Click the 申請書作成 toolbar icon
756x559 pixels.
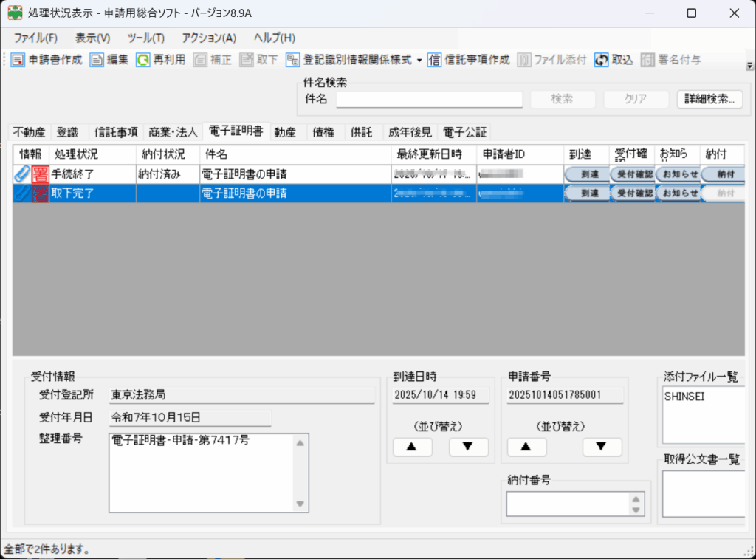tap(18, 60)
